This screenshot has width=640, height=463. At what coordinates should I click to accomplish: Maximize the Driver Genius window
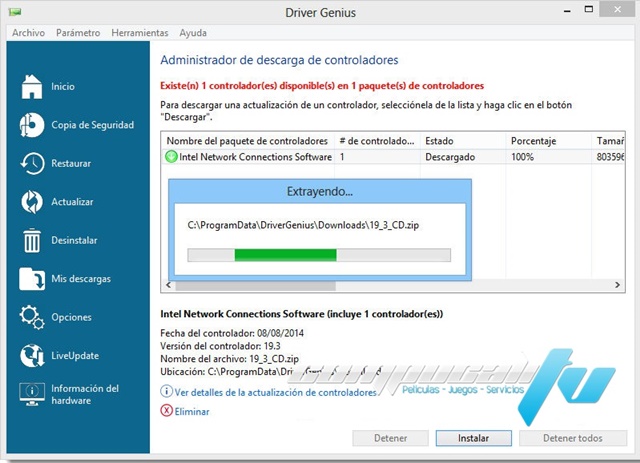(x=589, y=9)
